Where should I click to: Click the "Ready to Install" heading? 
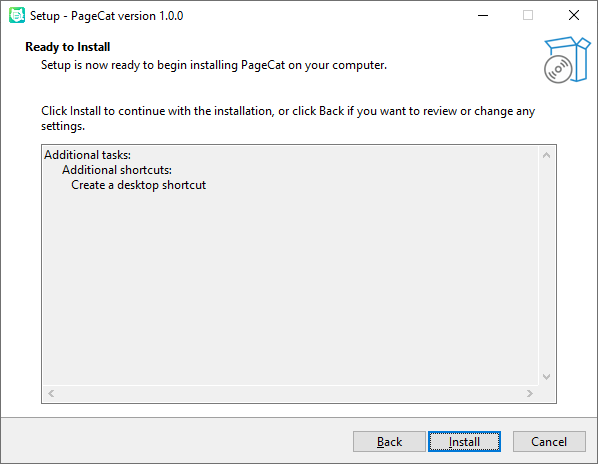(68, 47)
